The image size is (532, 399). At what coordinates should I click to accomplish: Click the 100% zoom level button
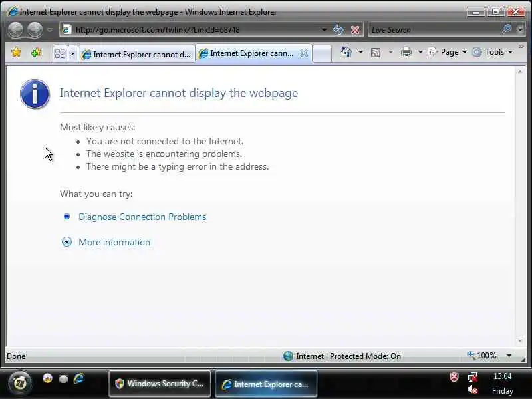point(481,356)
